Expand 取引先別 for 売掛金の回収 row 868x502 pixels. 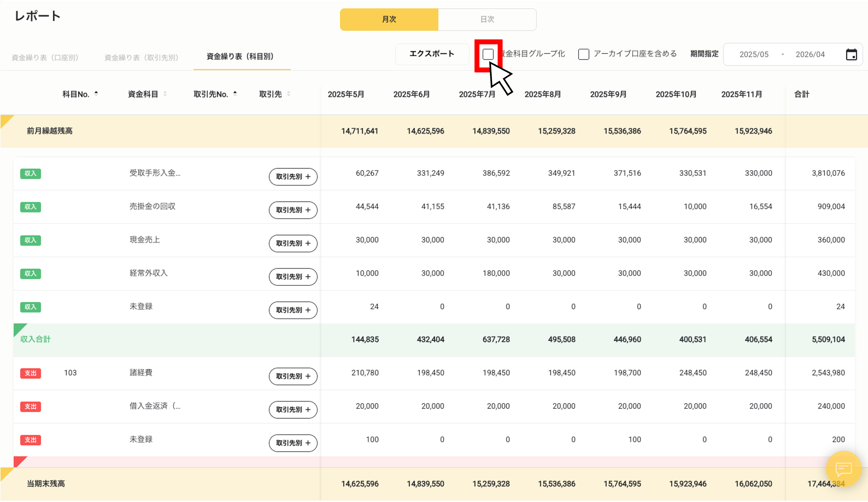click(293, 210)
